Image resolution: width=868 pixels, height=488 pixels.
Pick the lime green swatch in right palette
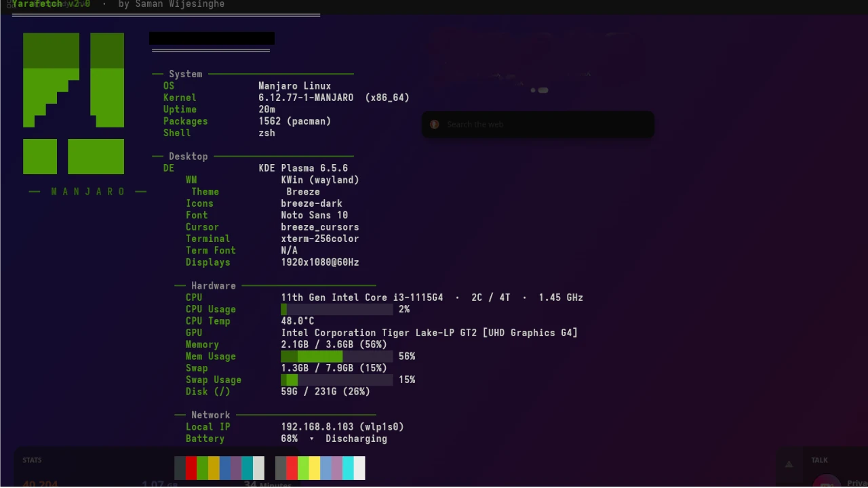coord(303,468)
